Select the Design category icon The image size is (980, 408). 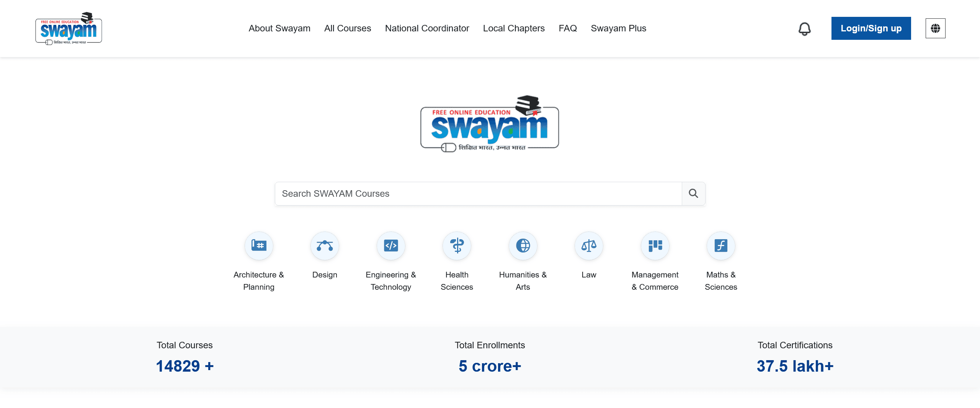pos(325,246)
